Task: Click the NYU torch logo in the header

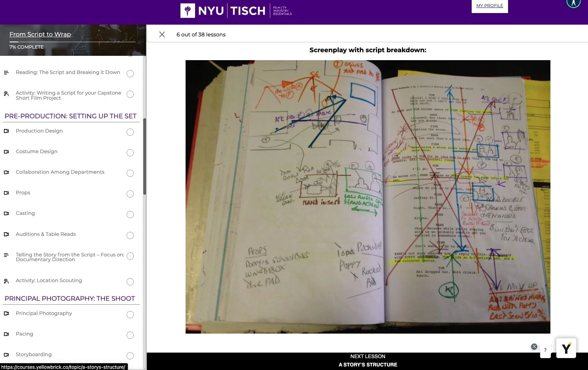Action: tap(188, 11)
